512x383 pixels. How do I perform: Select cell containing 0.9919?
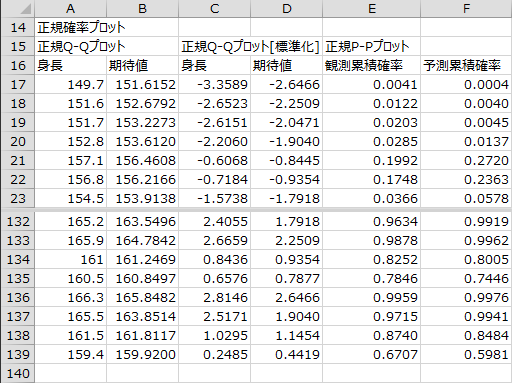[x=466, y=221]
